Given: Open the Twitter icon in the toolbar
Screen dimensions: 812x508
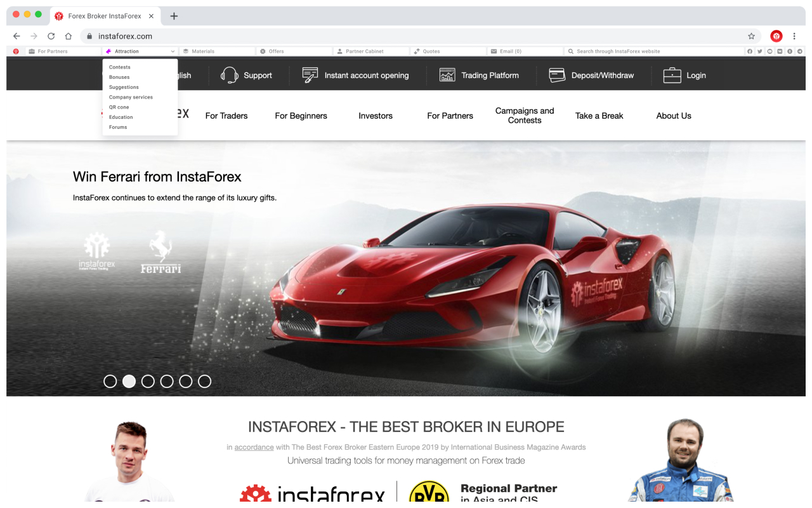Looking at the screenshot, I should [760, 51].
